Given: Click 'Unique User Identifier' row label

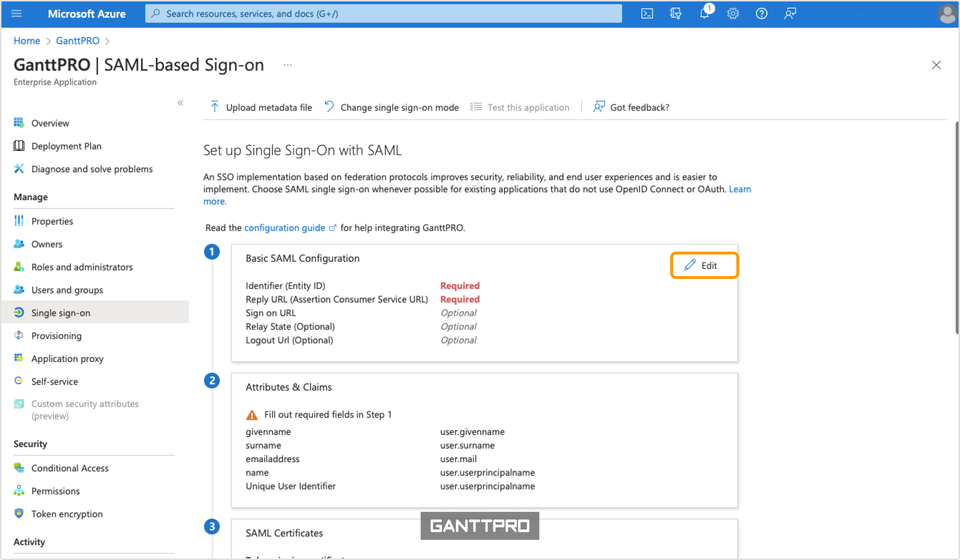Looking at the screenshot, I should [291, 486].
